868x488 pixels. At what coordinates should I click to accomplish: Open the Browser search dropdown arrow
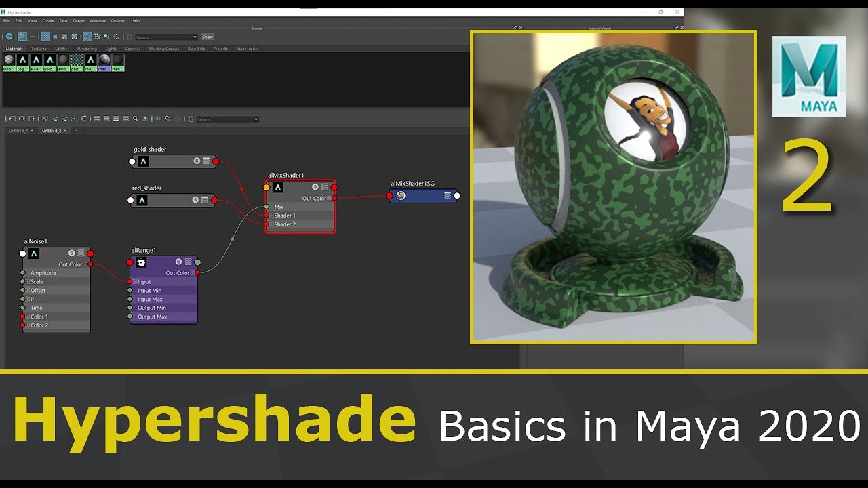195,37
